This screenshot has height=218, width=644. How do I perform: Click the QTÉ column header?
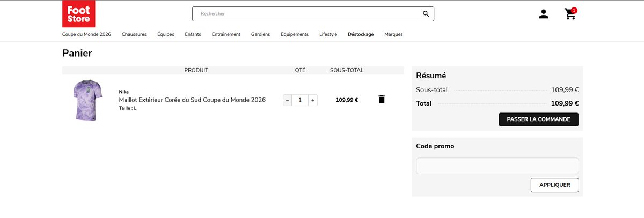pyautogui.click(x=300, y=70)
